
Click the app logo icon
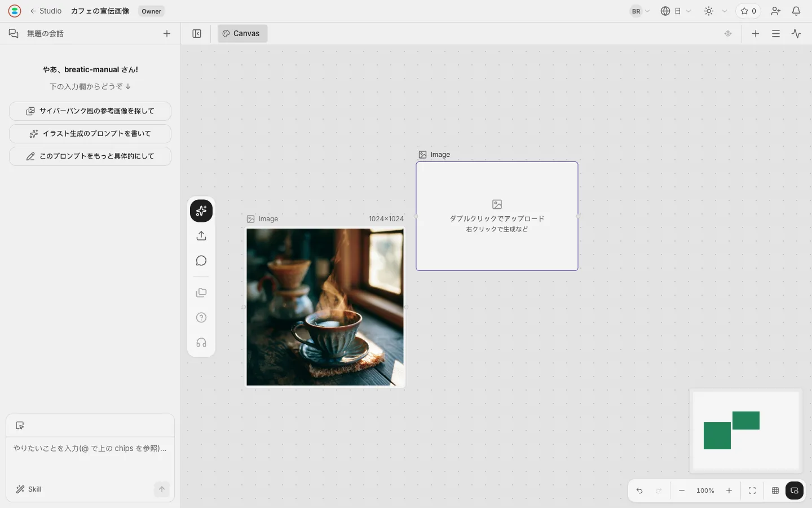15,11
